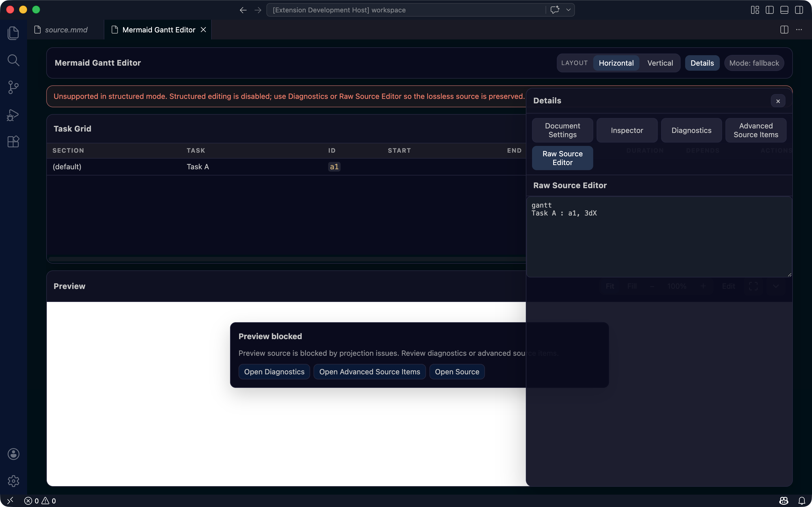
Task: Open the Explorer files icon
Action: (x=13, y=33)
